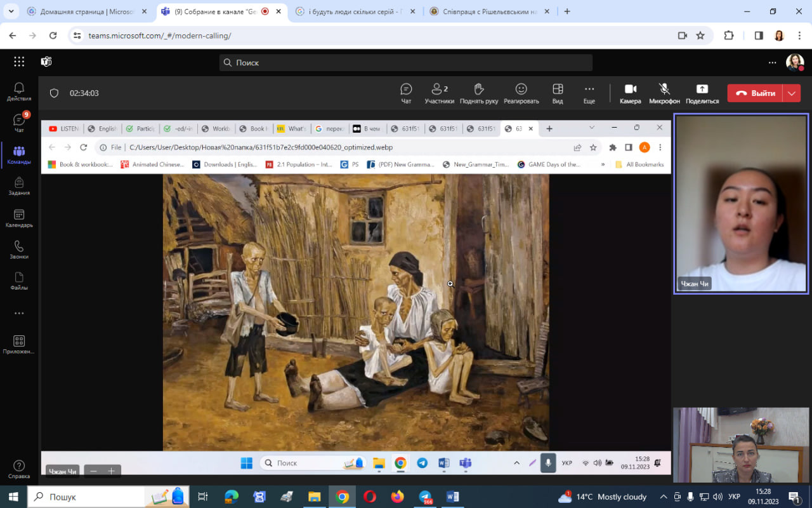The width and height of the screenshot is (812, 508).
Task: Open the weather widget showing 14°C
Action: point(602,497)
